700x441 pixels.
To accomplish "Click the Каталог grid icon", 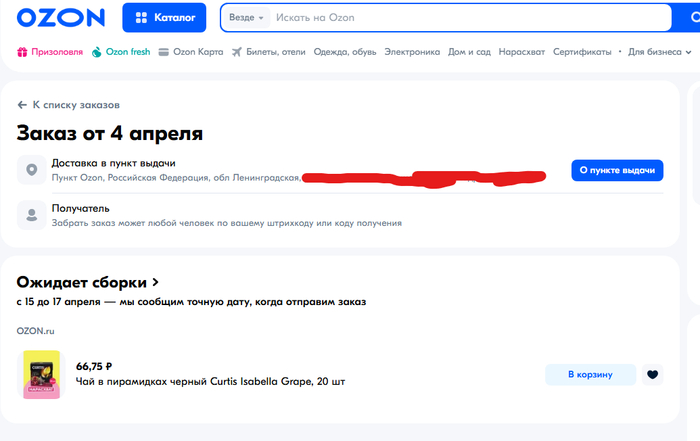I will coord(141,18).
